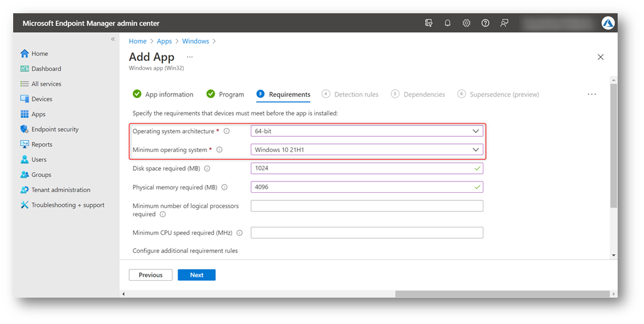
Task: Click 'Windows app (Win32)' subtitle
Action: click(157, 68)
